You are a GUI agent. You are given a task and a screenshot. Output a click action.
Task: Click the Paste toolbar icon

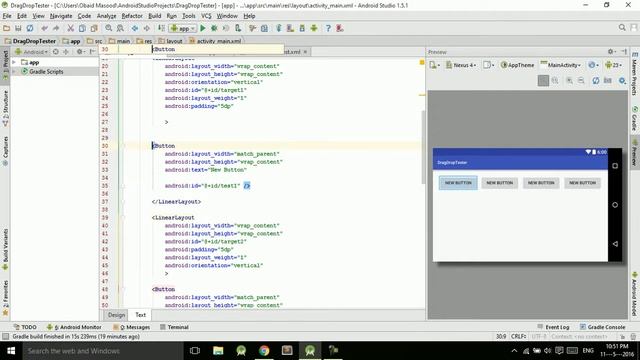tap(94, 28)
